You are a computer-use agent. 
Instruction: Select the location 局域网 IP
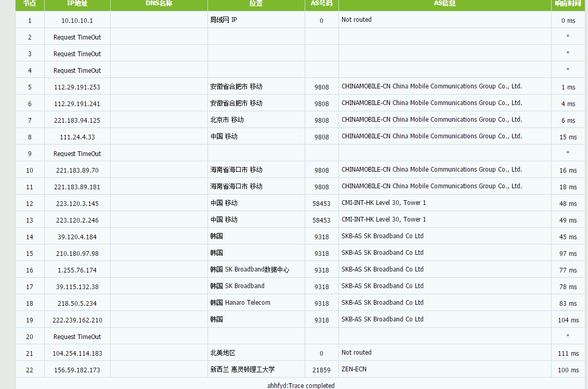tap(224, 20)
